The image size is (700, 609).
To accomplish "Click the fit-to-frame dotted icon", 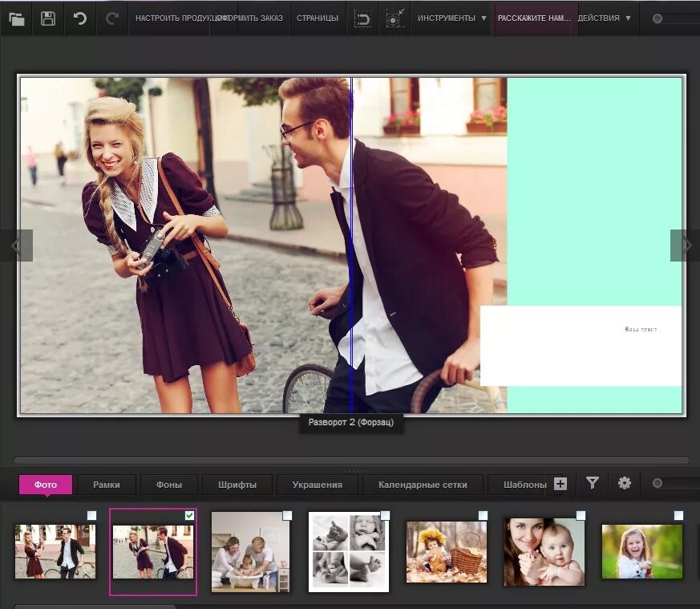I will [x=395, y=18].
